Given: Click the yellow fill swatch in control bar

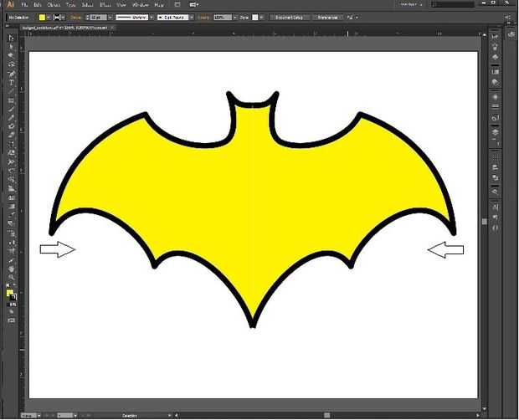Looking at the screenshot, I should tap(42, 18).
